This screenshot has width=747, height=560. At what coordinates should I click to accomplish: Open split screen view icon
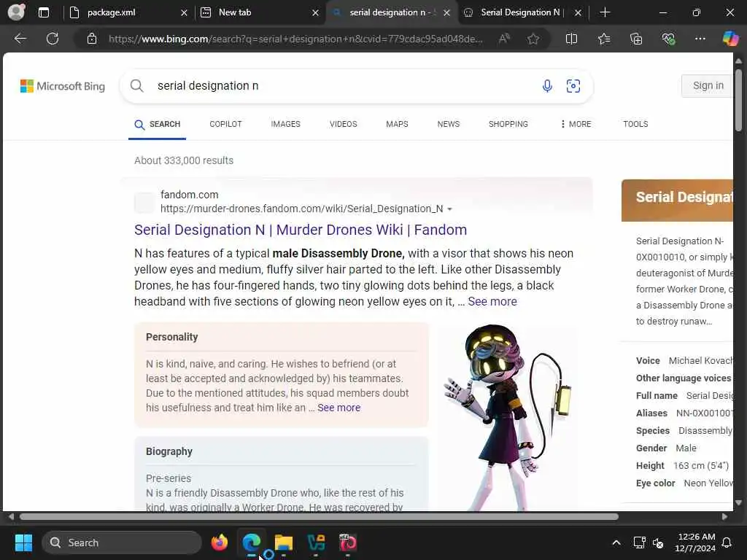(571, 39)
